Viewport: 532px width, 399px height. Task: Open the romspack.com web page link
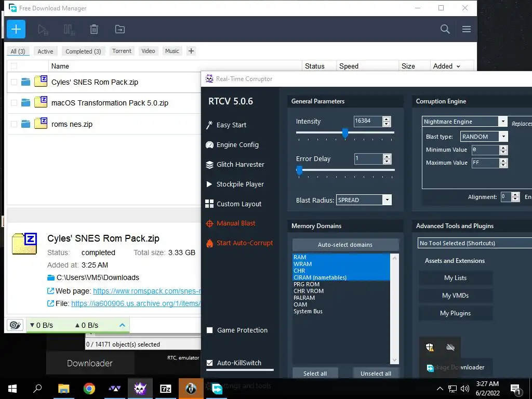147,291
